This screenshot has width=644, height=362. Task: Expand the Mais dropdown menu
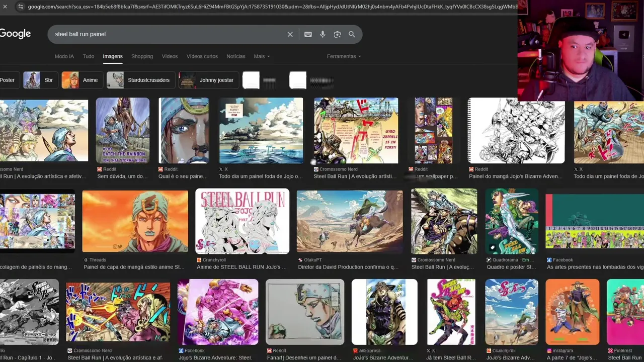[x=262, y=56]
